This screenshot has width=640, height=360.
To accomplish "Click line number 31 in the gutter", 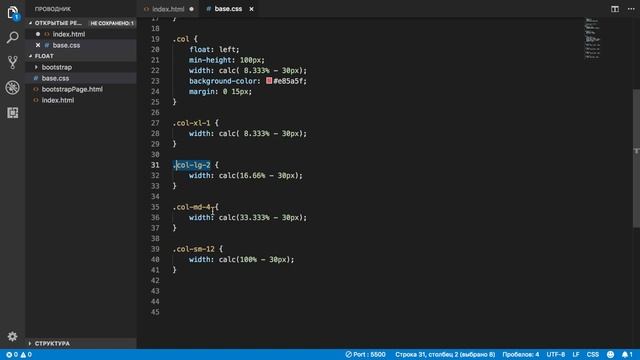I will (x=155, y=165).
